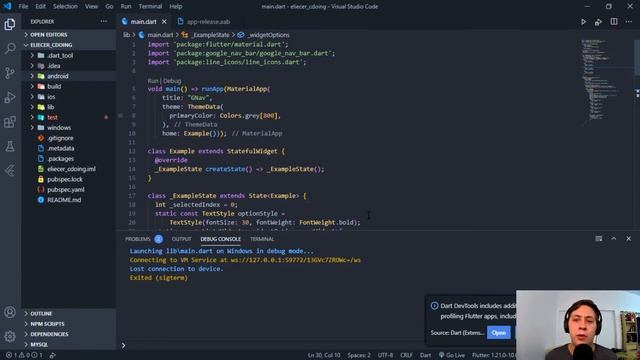Viewport: 640px width, 360px height.
Task: Click the debug run icon next to play
Action: [x=598, y=22]
